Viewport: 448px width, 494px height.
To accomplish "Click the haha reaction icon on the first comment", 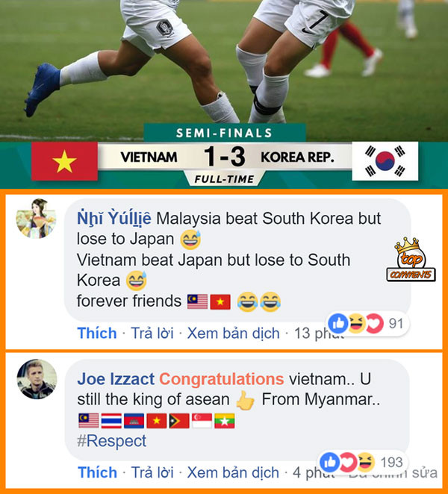I will (357, 323).
